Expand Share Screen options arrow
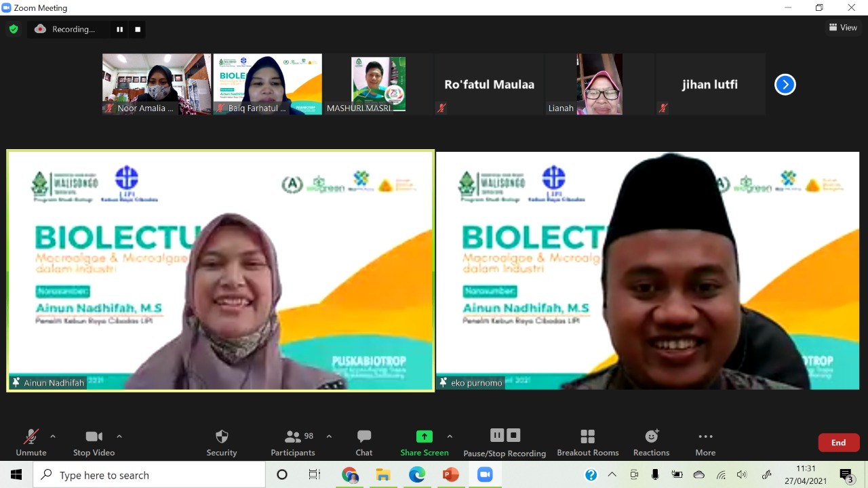 pos(450,436)
